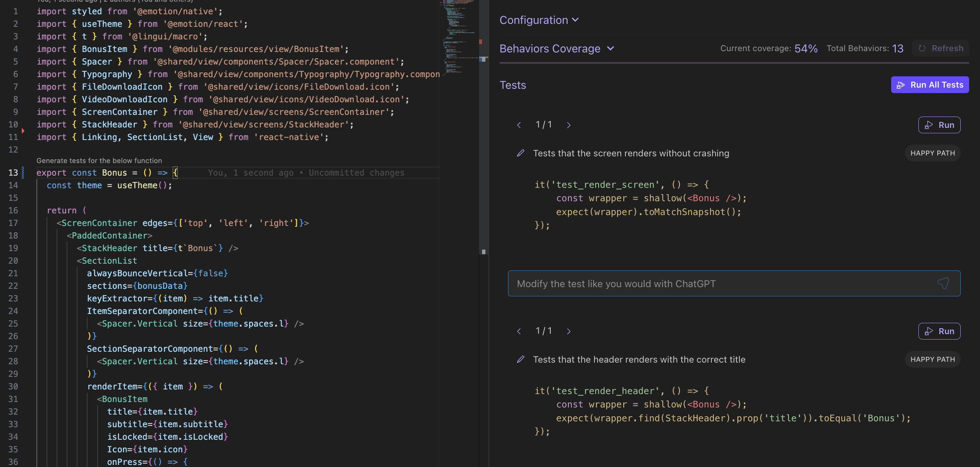Click the Refresh coverage button
The width and height of the screenshot is (980, 467).
coord(941,49)
